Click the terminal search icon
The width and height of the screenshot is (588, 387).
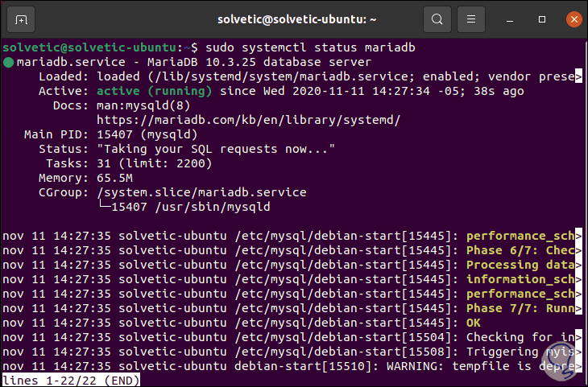(437, 19)
